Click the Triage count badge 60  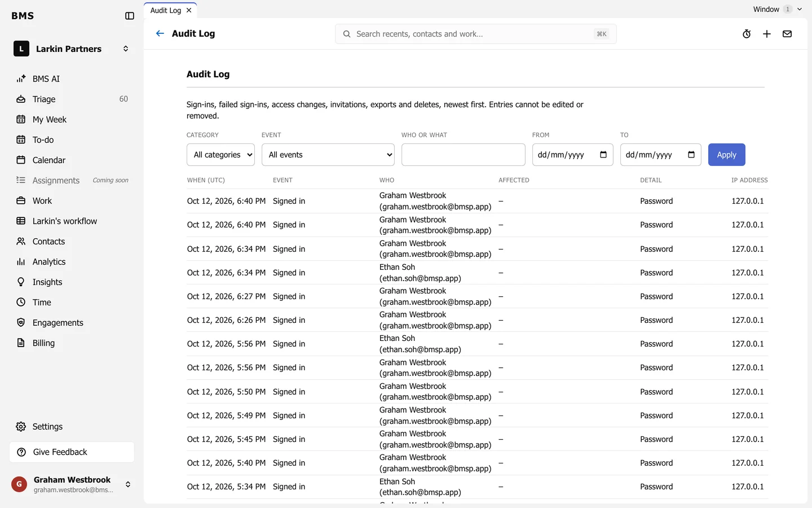123,99
